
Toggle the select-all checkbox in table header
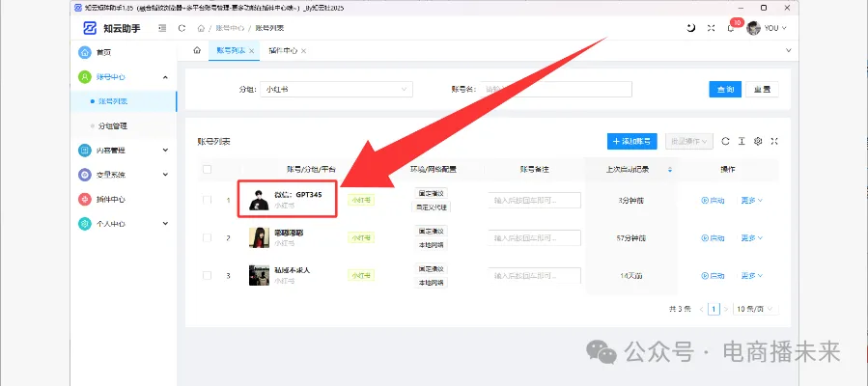pyautogui.click(x=207, y=170)
